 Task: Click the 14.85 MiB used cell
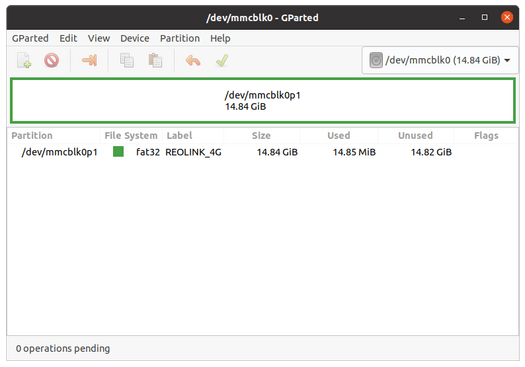(354, 152)
